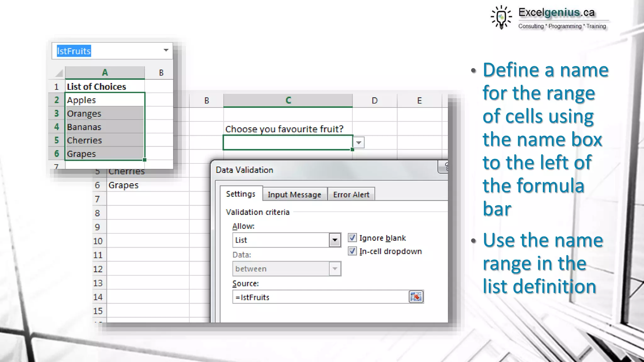
Task: Click the Apples cell in column A
Action: pos(104,100)
